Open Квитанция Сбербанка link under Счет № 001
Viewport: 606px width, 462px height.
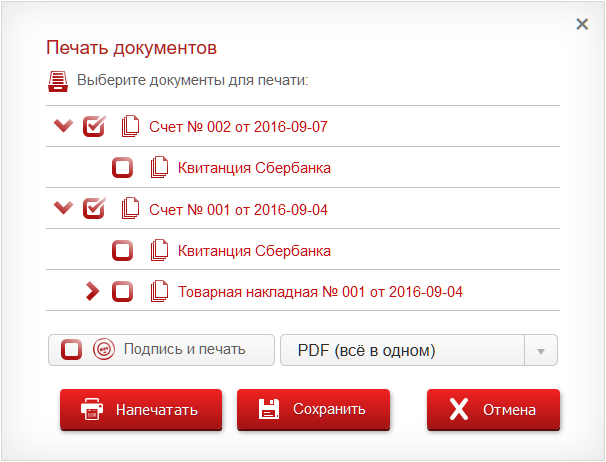(254, 251)
